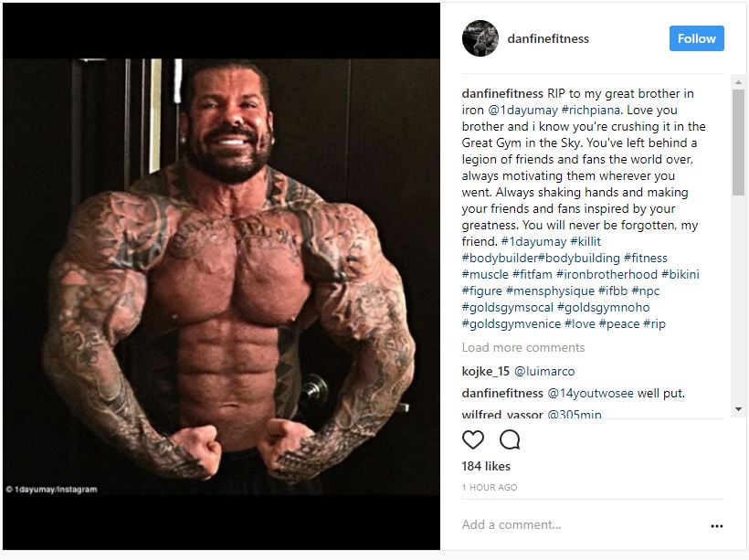Open the bodybuilder photo
The image size is (749, 560).
pos(221,277)
